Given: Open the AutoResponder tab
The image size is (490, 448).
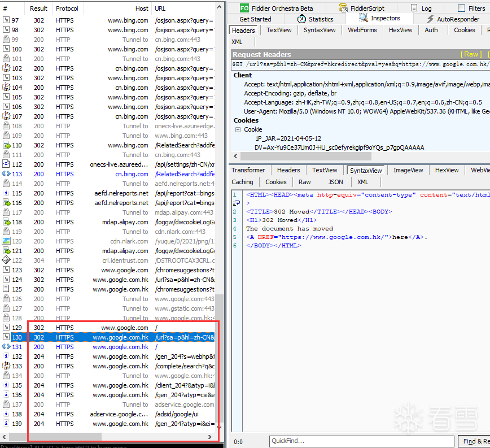Looking at the screenshot, I should point(453,19).
